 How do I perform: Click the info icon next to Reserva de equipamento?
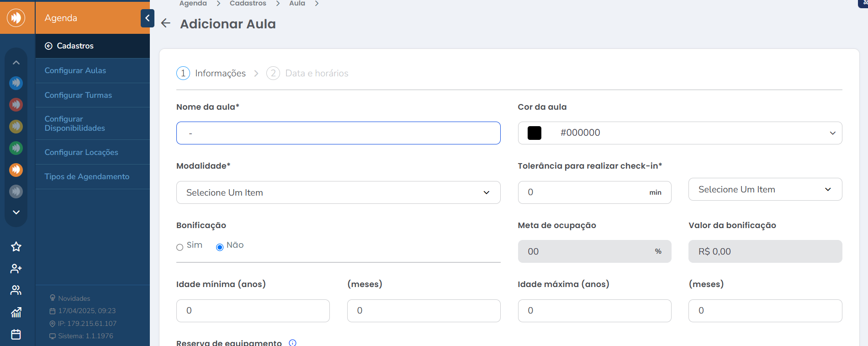293,343
